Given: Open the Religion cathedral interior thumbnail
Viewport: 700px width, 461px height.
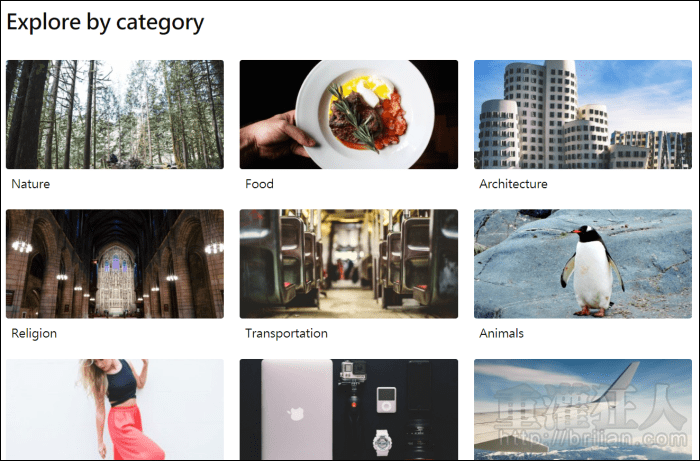Looking at the screenshot, I should (x=115, y=264).
